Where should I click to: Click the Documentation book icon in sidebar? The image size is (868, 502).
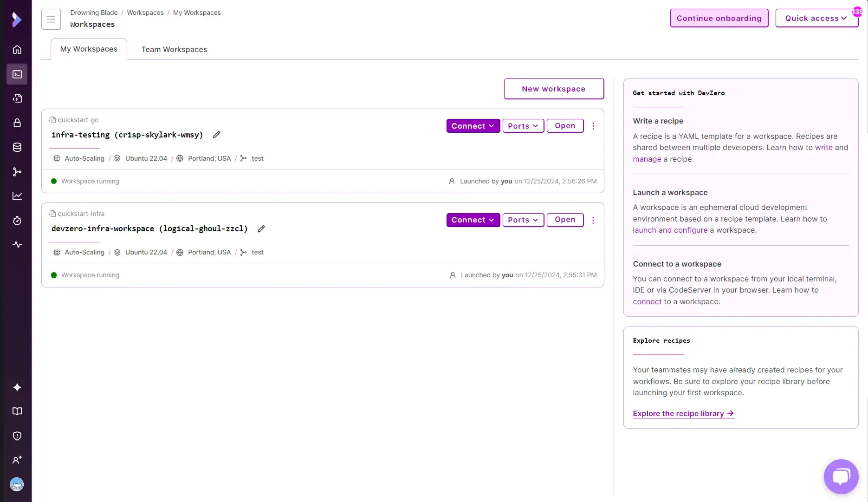pyautogui.click(x=17, y=411)
